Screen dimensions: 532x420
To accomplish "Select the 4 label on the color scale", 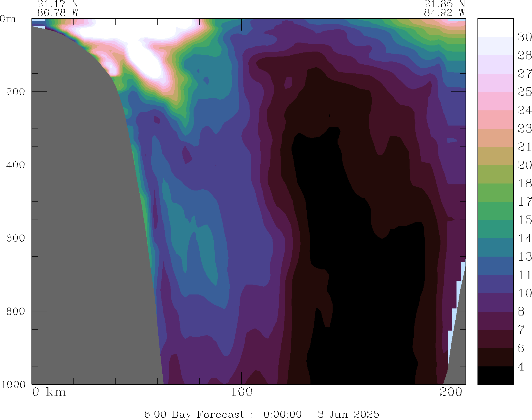I will (521, 367).
